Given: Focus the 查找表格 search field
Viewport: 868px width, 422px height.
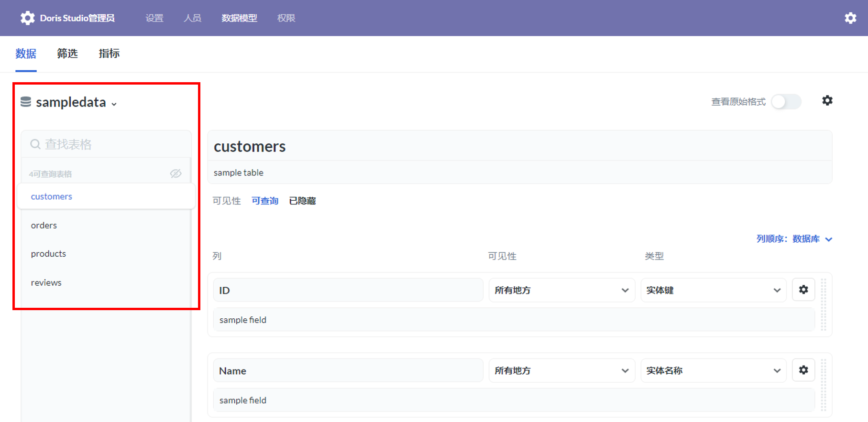Looking at the screenshot, I should point(106,144).
